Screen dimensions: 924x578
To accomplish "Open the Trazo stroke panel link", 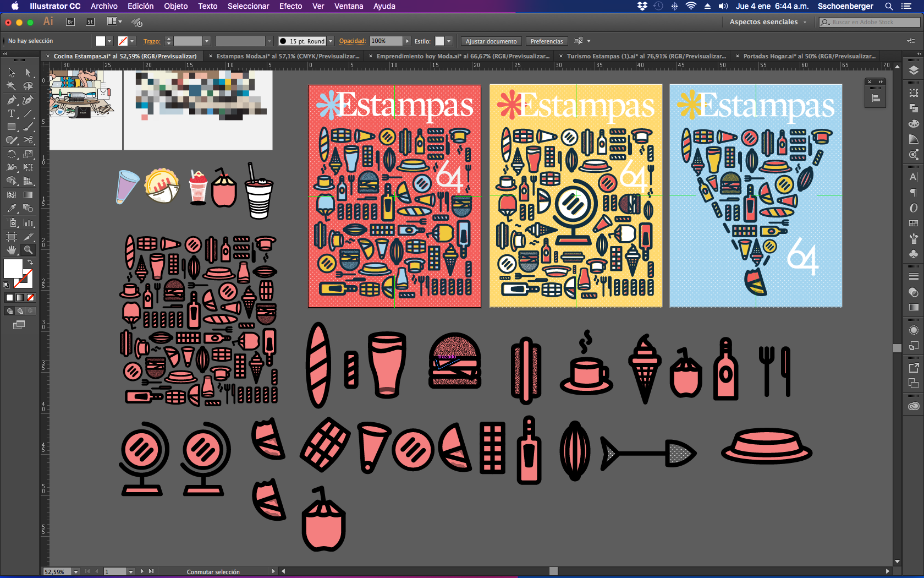I will [x=152, y=41].
